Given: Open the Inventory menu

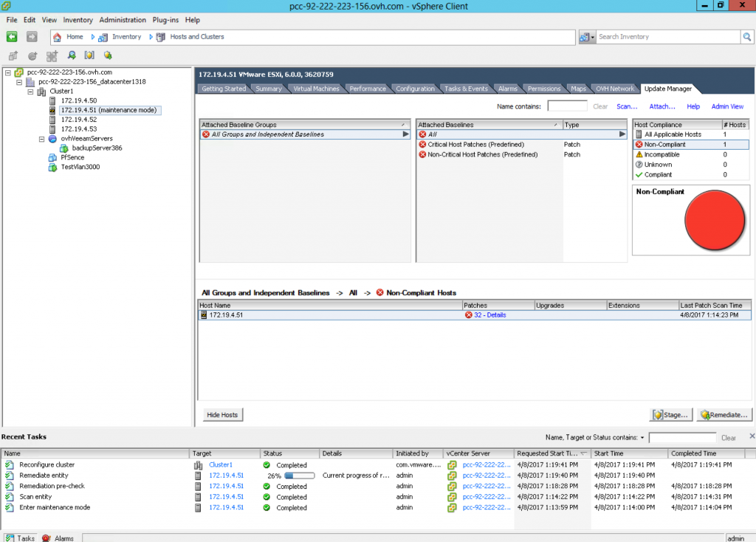Looking at the screenshot, I should point(78,20).
